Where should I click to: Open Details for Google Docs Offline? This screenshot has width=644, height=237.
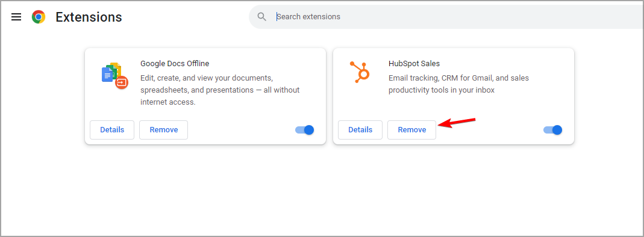tap(112, 129)
